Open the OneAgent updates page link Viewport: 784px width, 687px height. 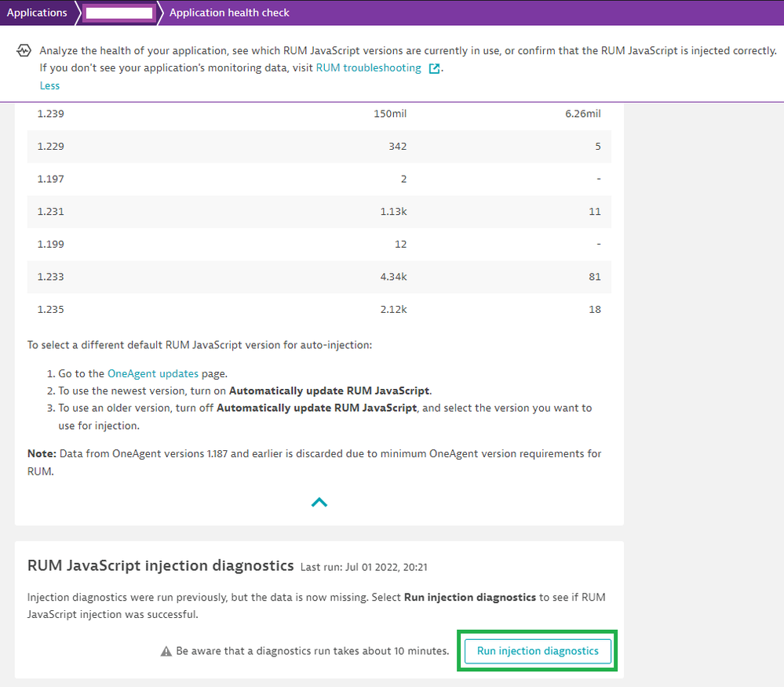[x=152, y=374]
